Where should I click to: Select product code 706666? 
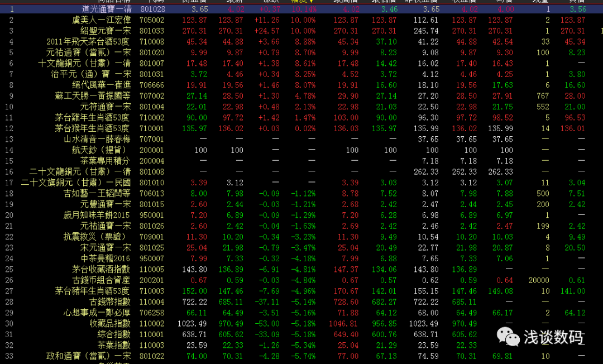coord(152,85)
